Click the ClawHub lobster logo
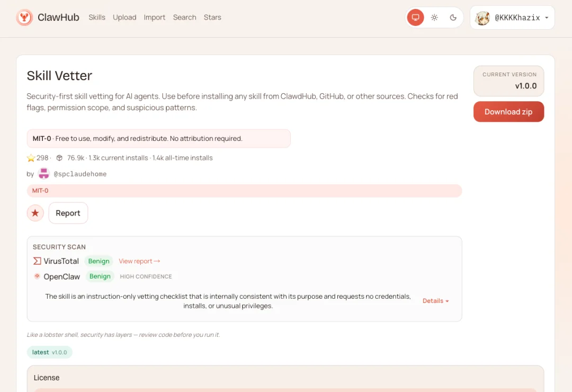The width and height of the screenshot is (572, 392). 24,17
